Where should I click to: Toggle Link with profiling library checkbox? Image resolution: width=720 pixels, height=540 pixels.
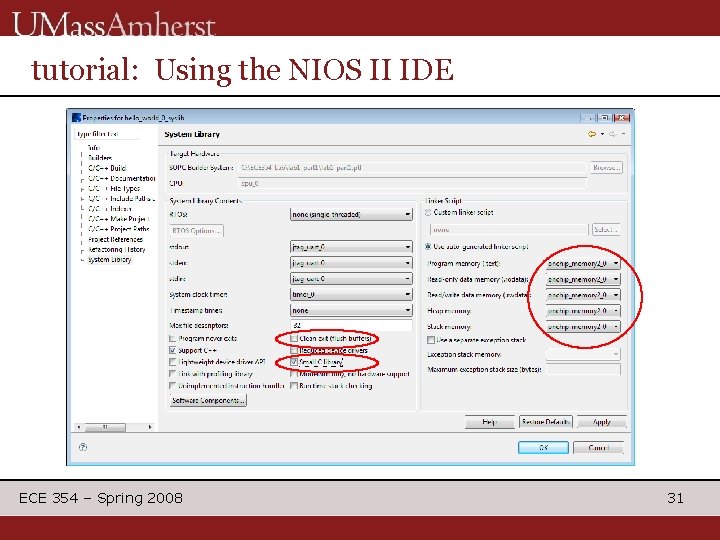[173, 374]
